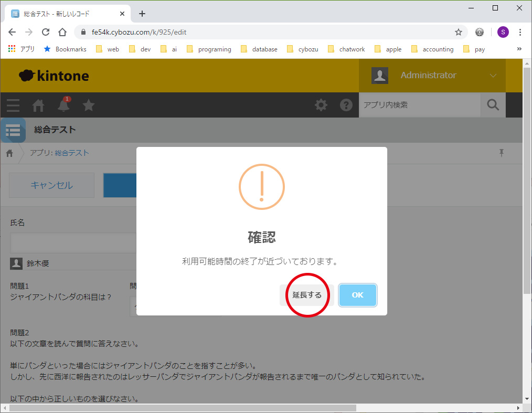This screenshot has height=413, width=532.
Task: Bookmark this page with star icon
Action: [459, 32]
